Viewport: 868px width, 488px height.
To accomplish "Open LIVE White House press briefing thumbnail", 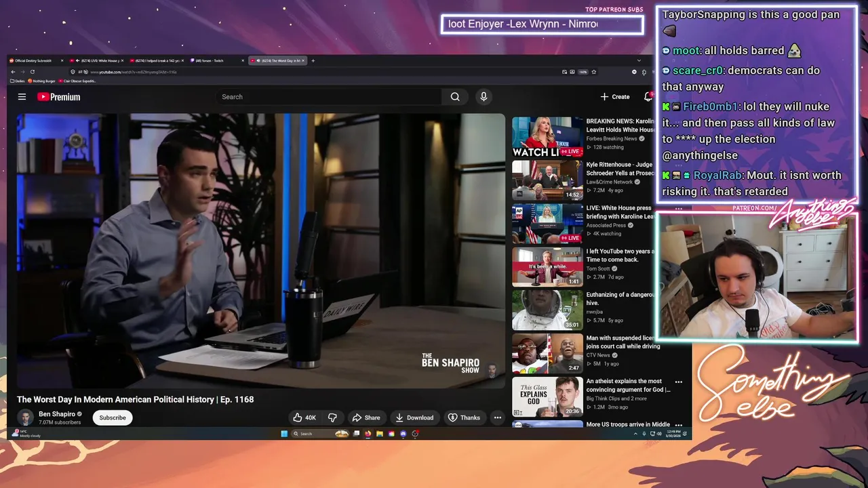I will point(547,224).
